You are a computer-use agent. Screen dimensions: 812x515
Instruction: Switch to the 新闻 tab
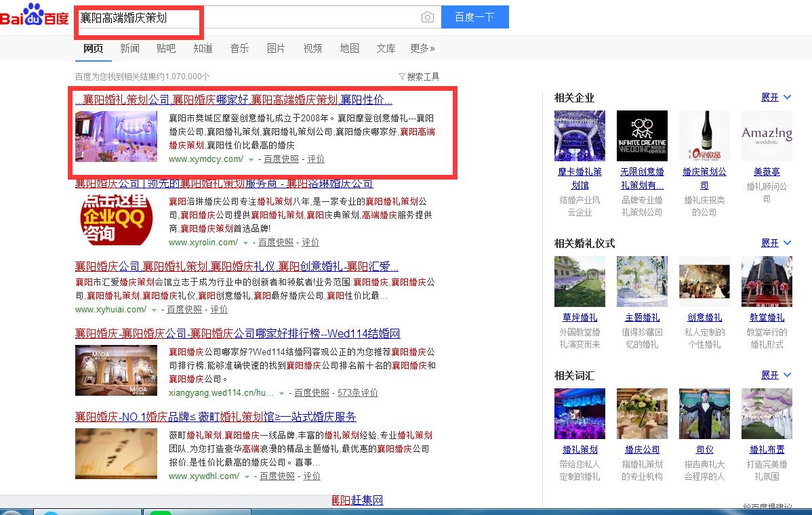[129, 48]
